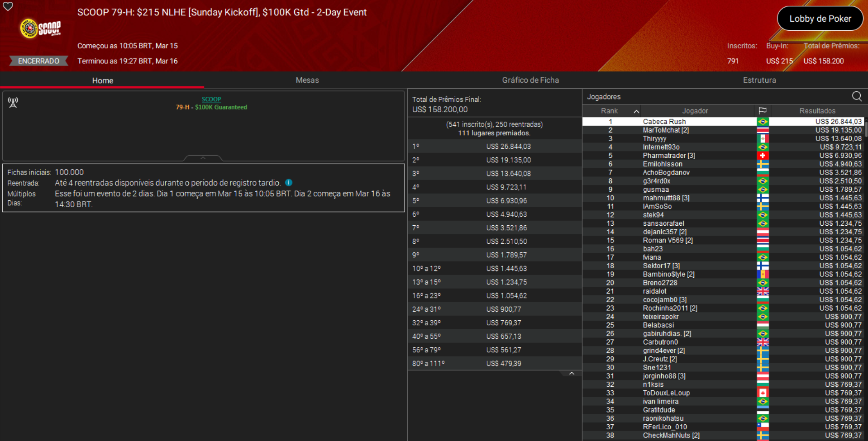Open the Estrutura tab
The image size is (868, 441).
[759, 80]
